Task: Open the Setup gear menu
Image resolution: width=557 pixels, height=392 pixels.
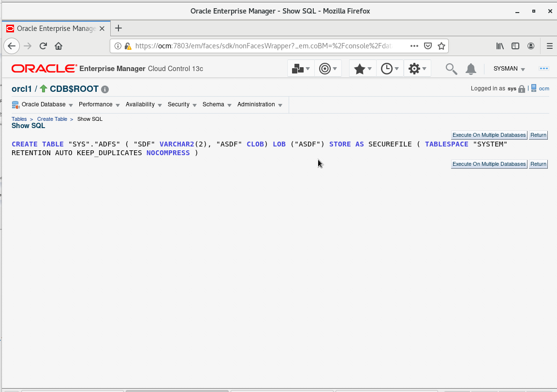Action: coord(417,69)
